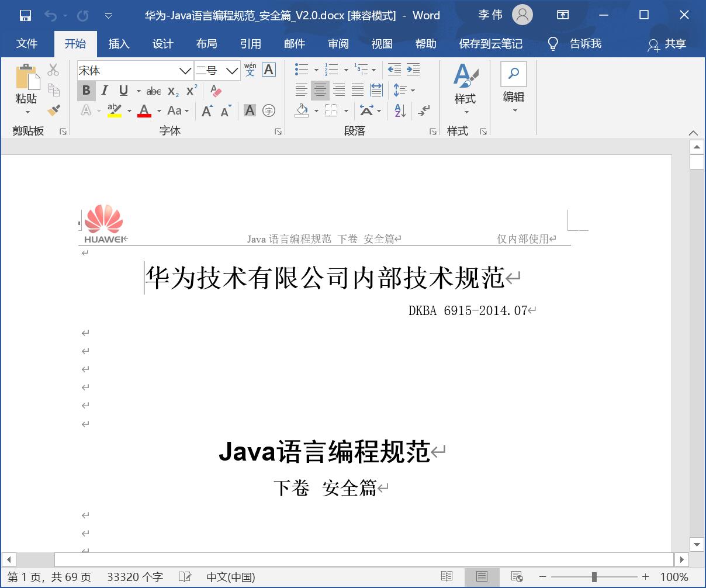Switch to the References (引用) tab

250,44
